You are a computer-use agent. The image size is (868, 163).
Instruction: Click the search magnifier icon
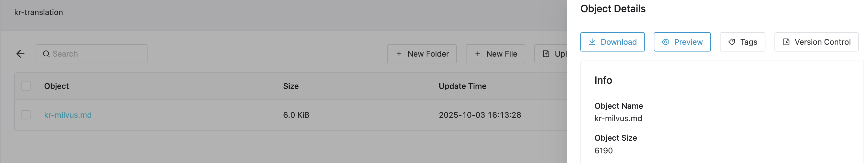click(46, 54)
